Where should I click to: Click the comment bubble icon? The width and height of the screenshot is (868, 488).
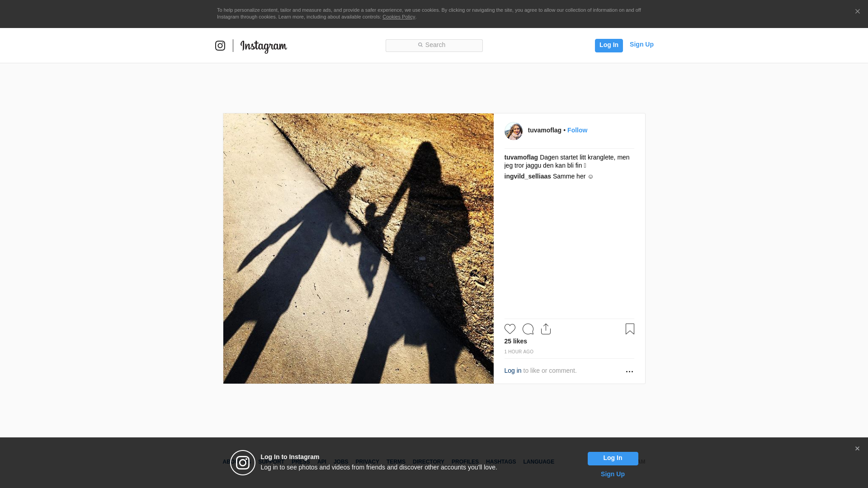click(528, 329)
